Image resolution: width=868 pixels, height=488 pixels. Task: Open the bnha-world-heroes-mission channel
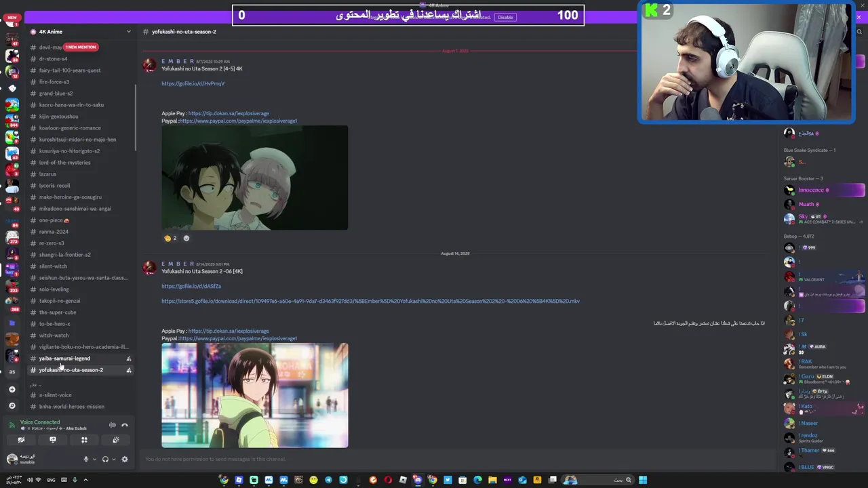pyautogui.click(x=81, y=407)
